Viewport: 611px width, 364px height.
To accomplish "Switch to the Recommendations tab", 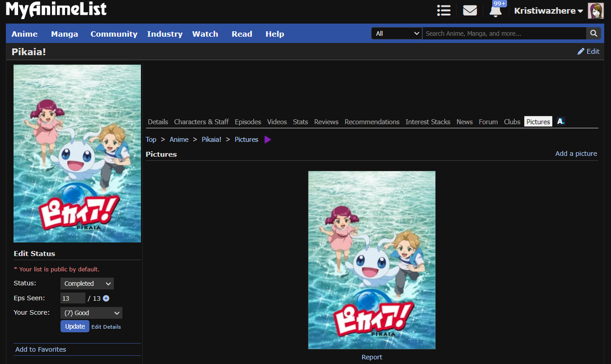I will tap(372, 122).
